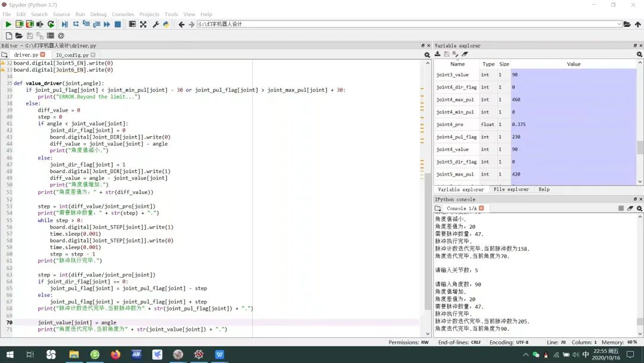This screenshot has height=363, width=644.
Task: Select Console 1/A tab
Action: click(x=462, y=208)
